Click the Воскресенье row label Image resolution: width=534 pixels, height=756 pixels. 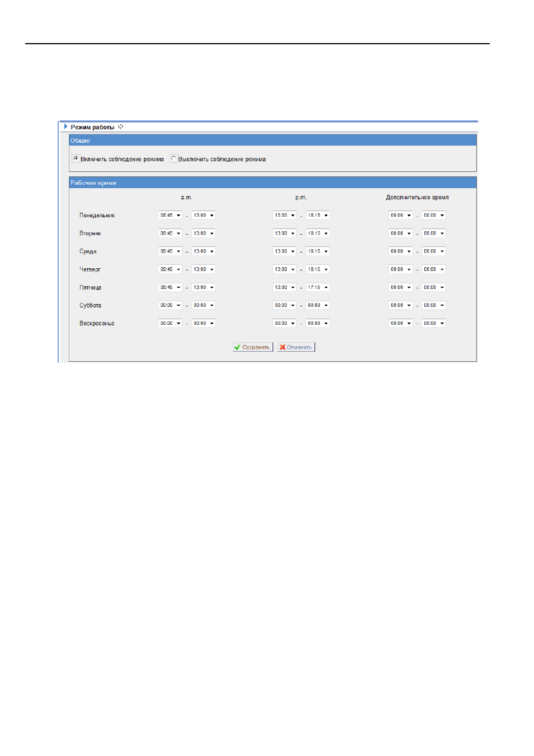coord(97,324)
